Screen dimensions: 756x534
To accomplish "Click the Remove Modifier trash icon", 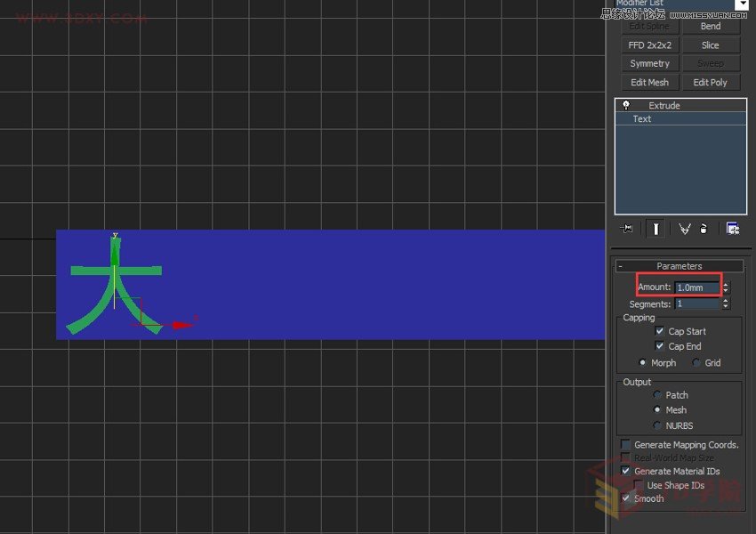I will (x=704, y=229).
